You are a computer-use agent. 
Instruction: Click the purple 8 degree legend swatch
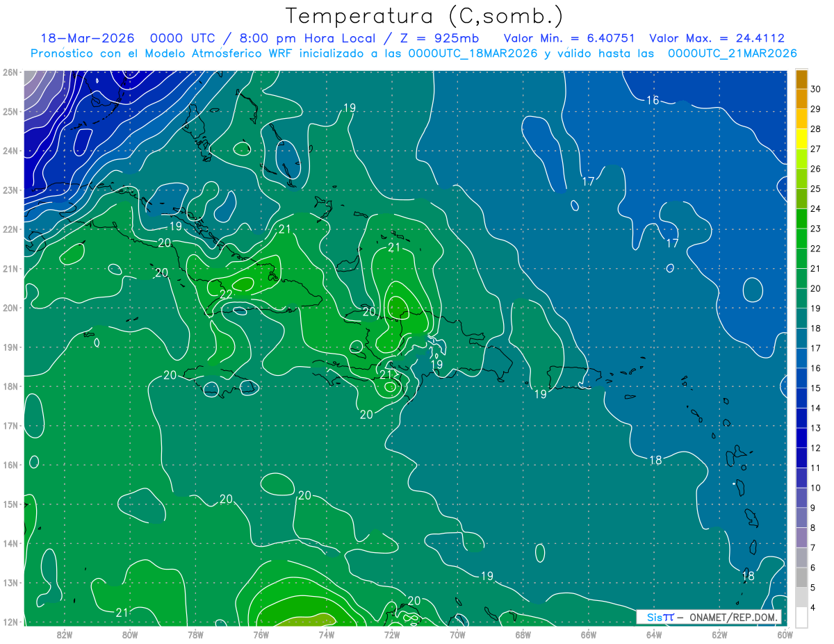pos(801,518)
